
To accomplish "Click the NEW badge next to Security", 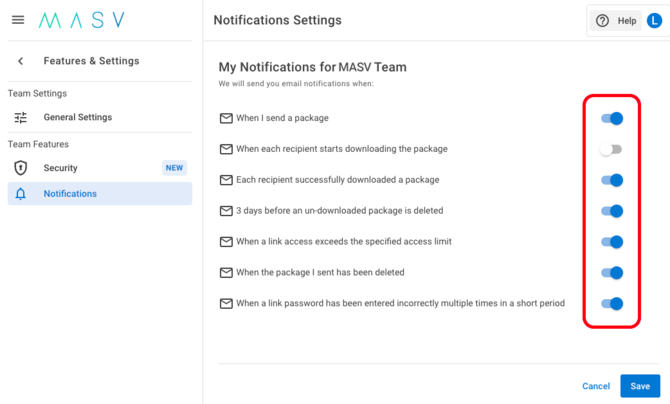I will (174, 168).
